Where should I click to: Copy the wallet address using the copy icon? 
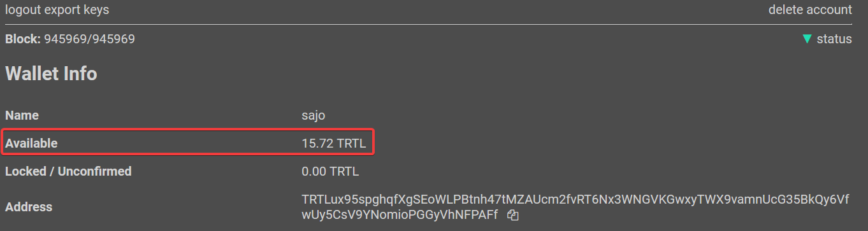(x=512, y=216)
